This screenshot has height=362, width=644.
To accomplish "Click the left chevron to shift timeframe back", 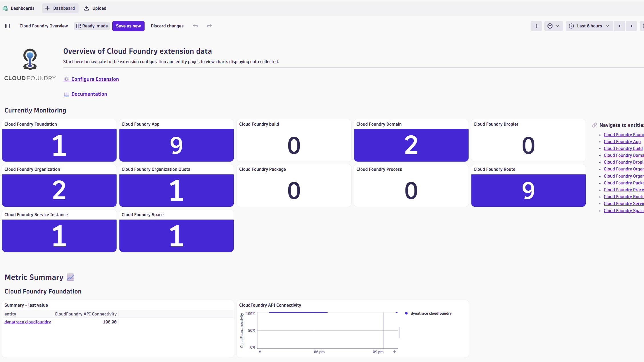I will click(x=619, y=26).
